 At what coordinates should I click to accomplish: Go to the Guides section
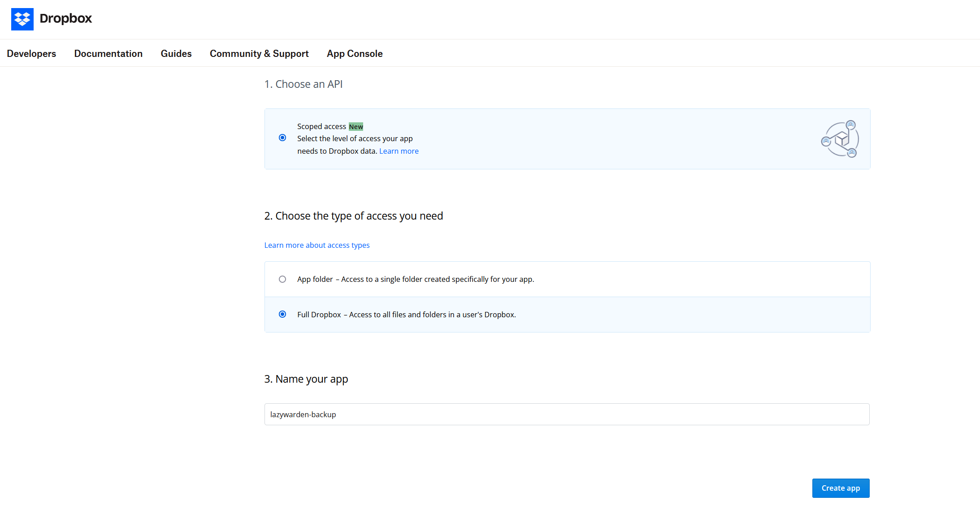tap(176, 53)
